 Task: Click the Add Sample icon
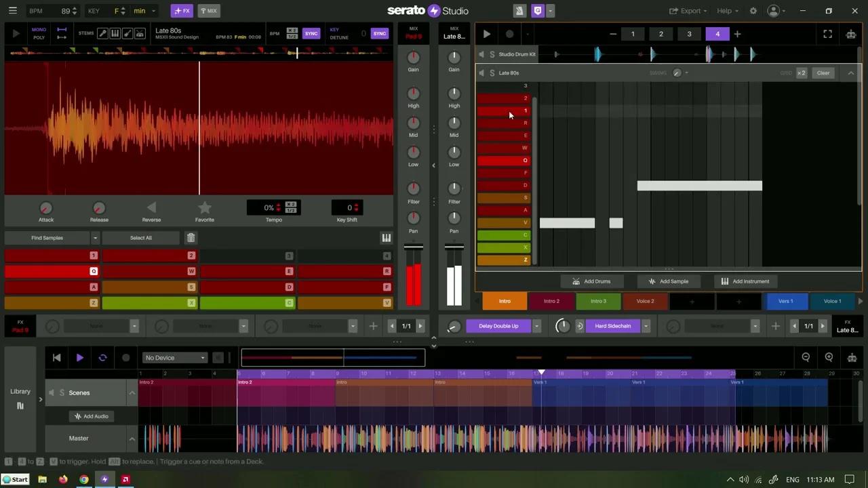[x=651, y=281]
